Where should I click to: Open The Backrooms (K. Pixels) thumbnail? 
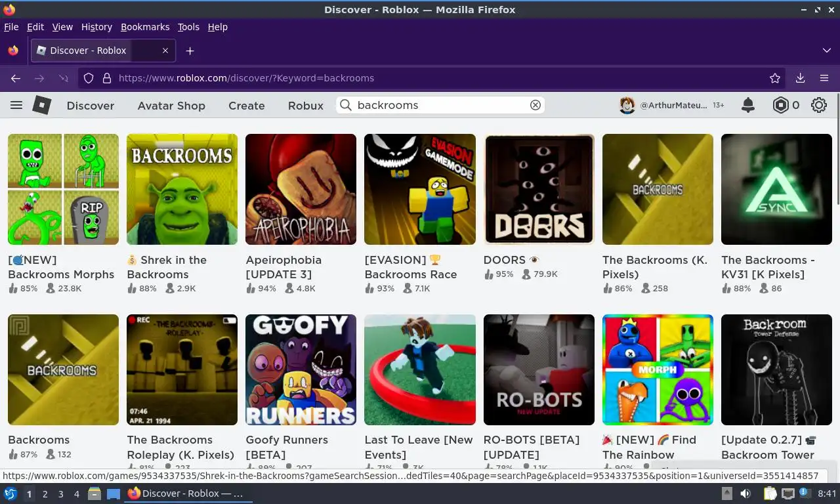(658, 189)
